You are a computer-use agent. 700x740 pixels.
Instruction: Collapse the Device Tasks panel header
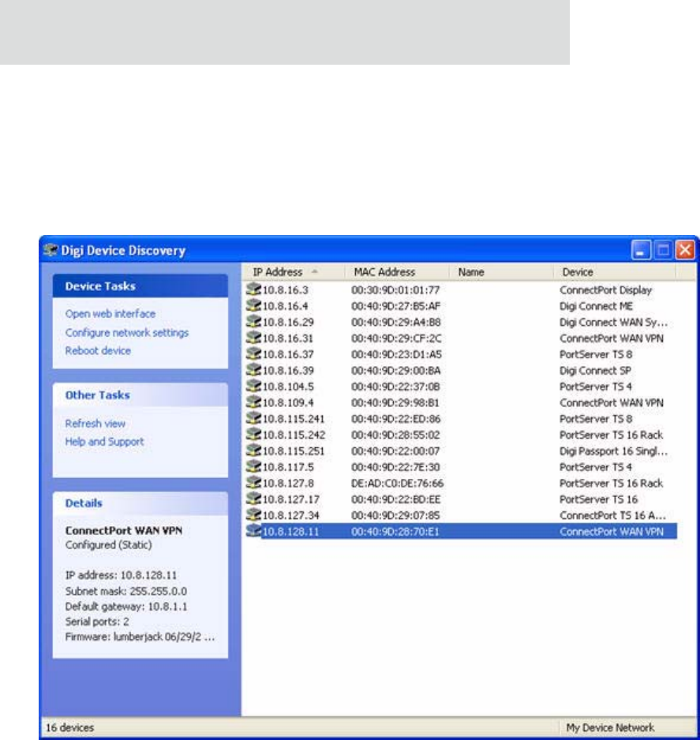(x=140, y=286)
